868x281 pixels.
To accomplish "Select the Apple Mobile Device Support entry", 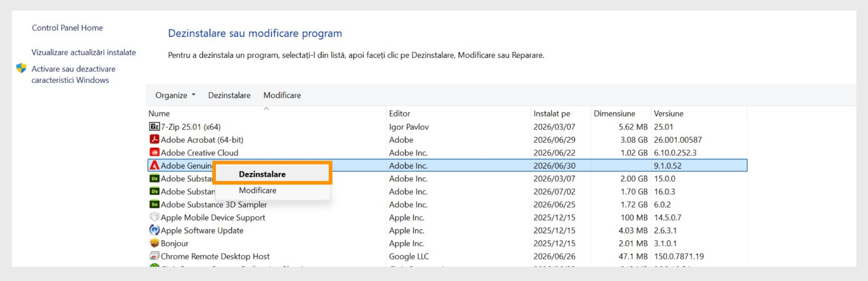I will point(213,218).
